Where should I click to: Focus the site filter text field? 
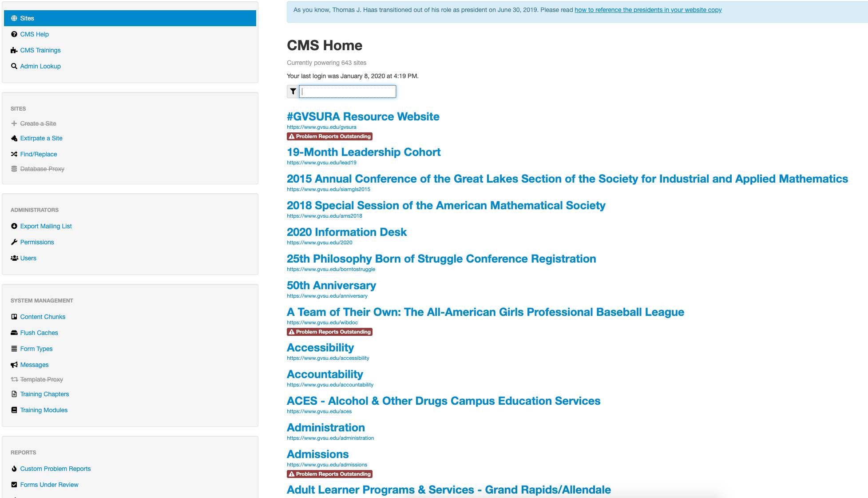tap(348, 92)
